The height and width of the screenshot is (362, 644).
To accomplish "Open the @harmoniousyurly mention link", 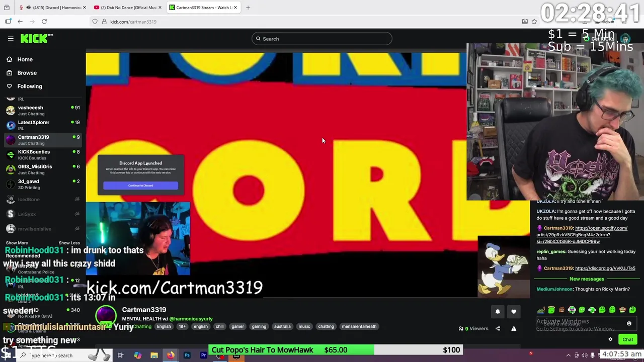I will coord(191,319).
